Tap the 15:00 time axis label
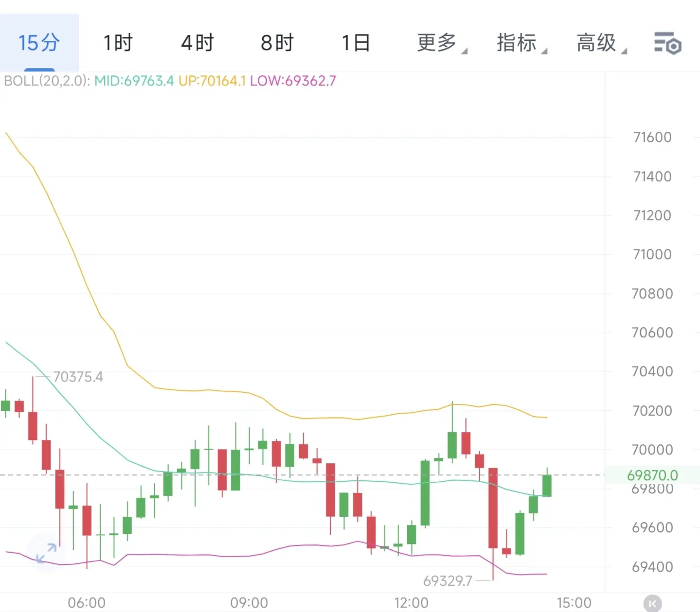The height and width of the screenshot is (612, 700). (574, 603)
